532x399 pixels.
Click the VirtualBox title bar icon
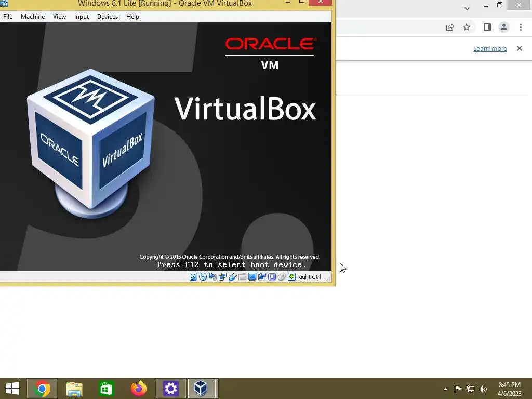[x=4, y=3]
